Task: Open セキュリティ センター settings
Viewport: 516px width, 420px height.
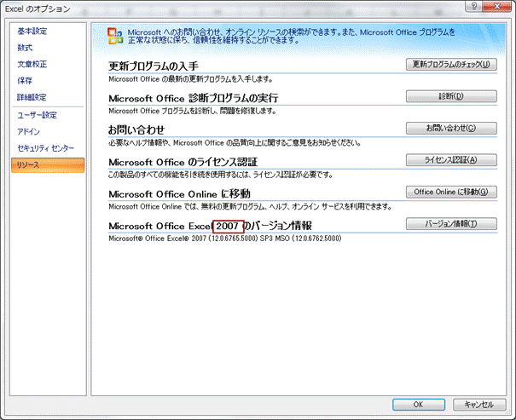Action: point(44,148)
